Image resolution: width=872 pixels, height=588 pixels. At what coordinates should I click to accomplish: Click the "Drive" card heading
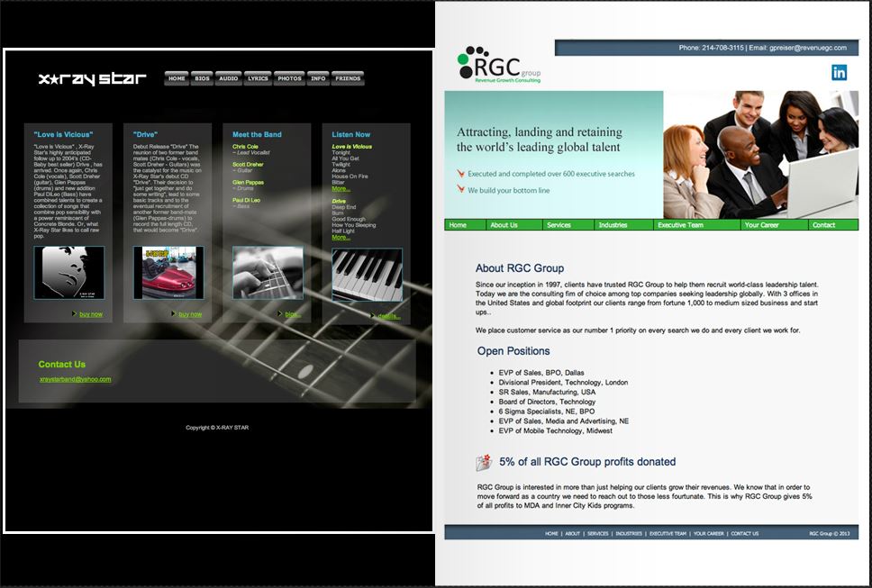[145, 134]
